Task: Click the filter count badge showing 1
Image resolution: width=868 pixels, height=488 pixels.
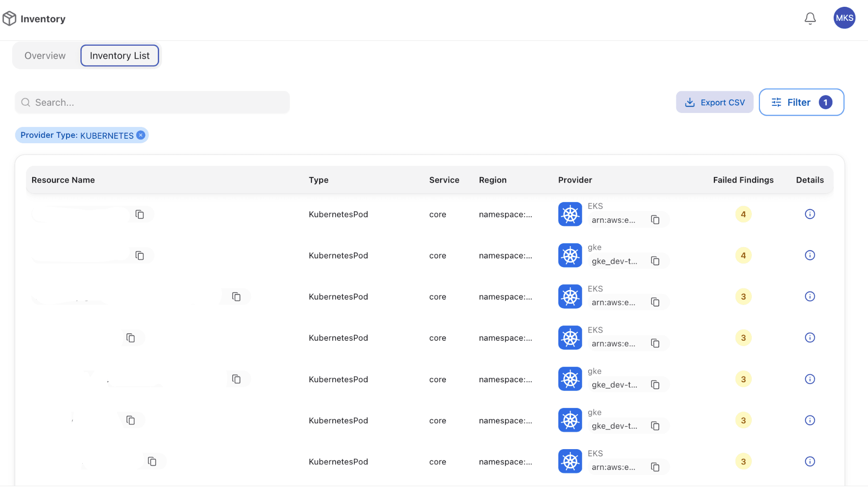Action: (826, 102)
